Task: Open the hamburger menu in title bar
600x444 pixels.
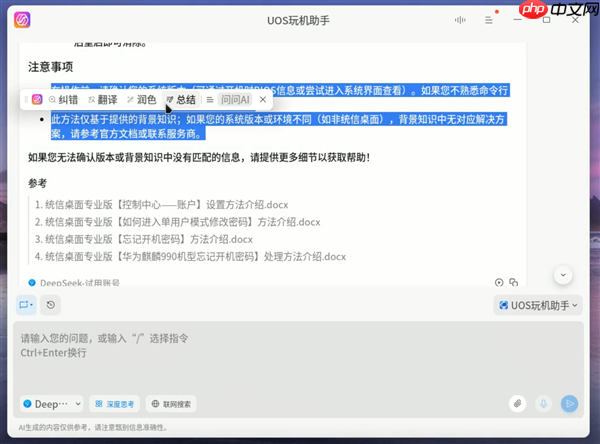Action: pyautogui.click(x=489, y=20)
